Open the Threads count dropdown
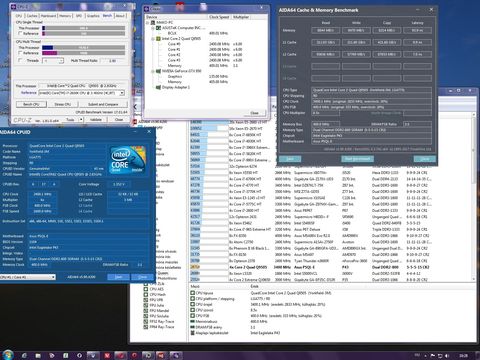480x360 pixels. tap(61, 61)
